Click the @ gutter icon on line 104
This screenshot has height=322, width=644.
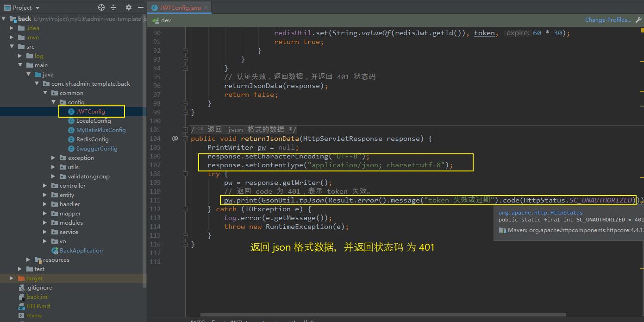(175, 139)
